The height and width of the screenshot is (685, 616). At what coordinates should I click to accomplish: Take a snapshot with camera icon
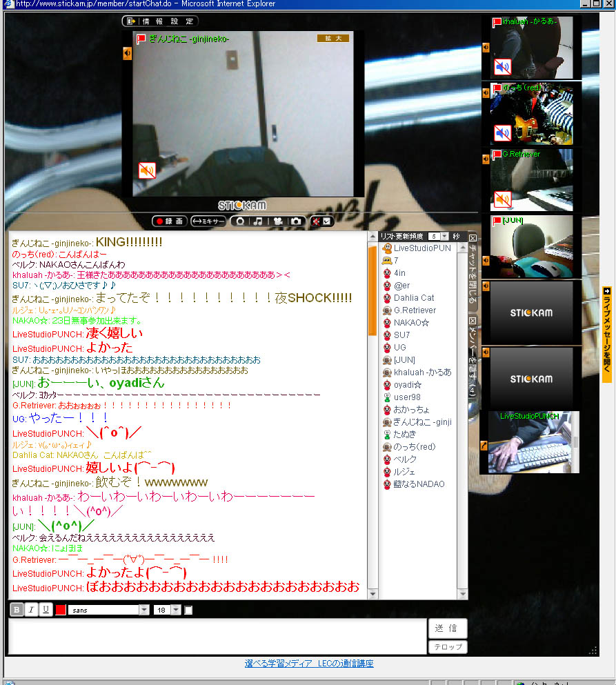296,221
